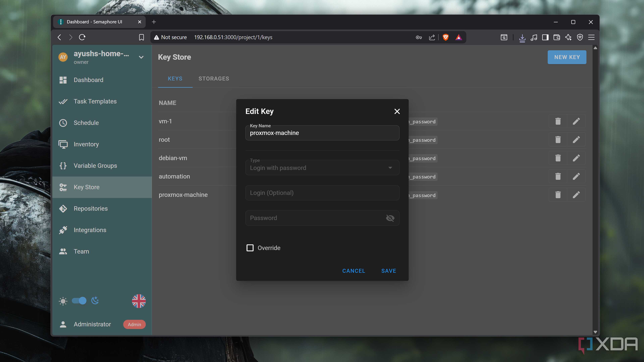Screen dimensions: 644x362
Task: Edit the proxmox-machine key
Action: coord(576,195)
